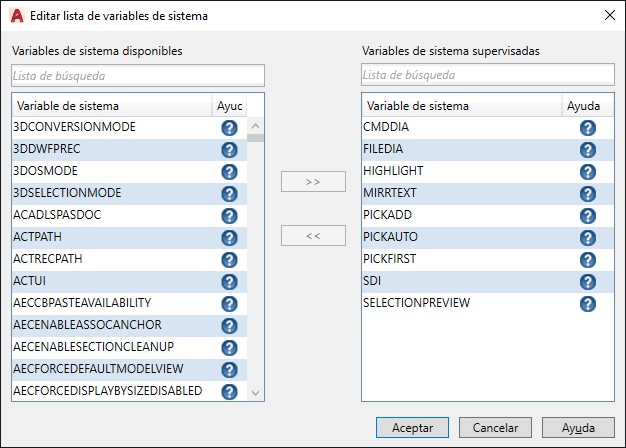
Task: Click the Ayuda button
Action: [578, 427]
